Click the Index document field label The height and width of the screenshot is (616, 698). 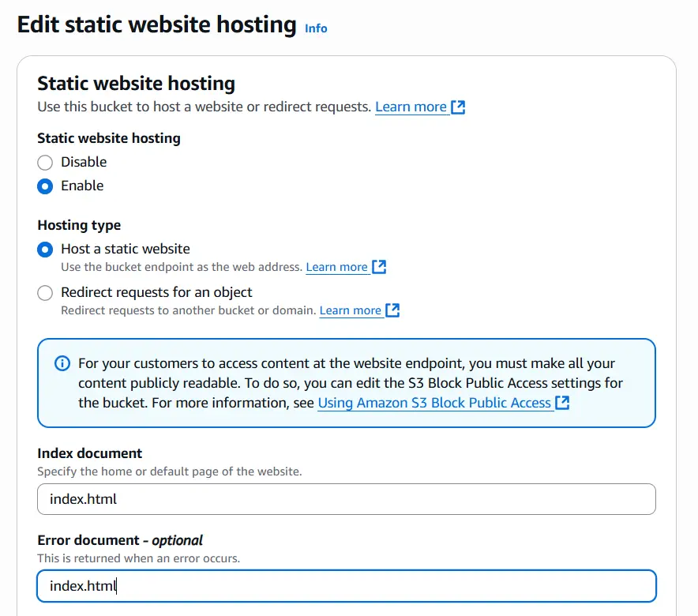pos(90,453)
